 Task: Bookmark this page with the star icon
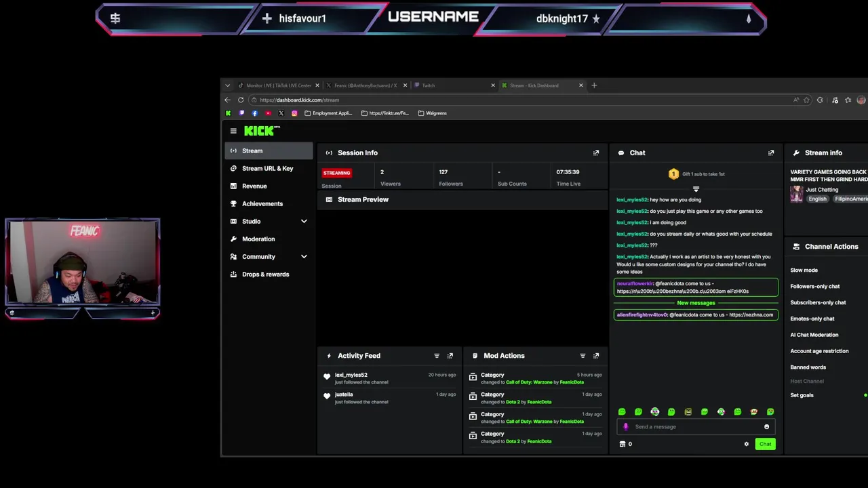pyautogui.click(x=806, y=100)
